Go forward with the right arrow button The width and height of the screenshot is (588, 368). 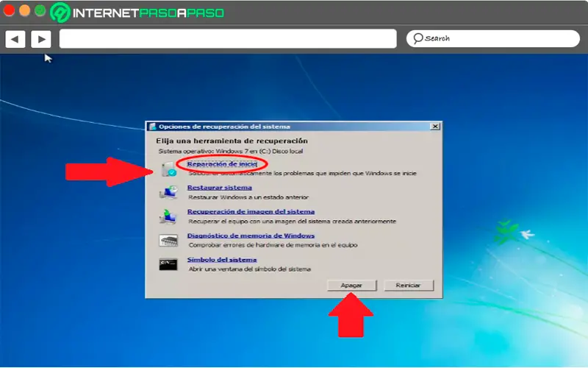coord(41,39)
